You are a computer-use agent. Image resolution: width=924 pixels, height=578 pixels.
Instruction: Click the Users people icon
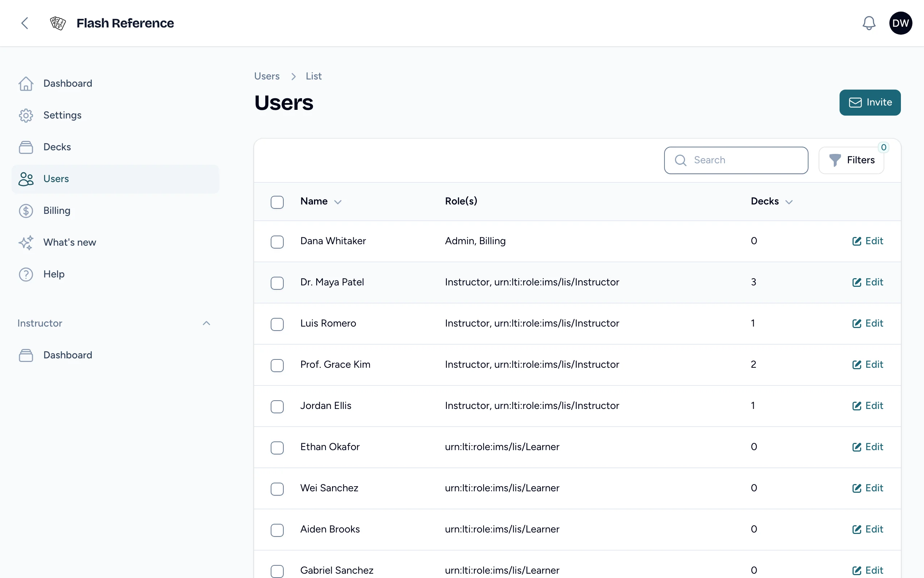[26, 179]
